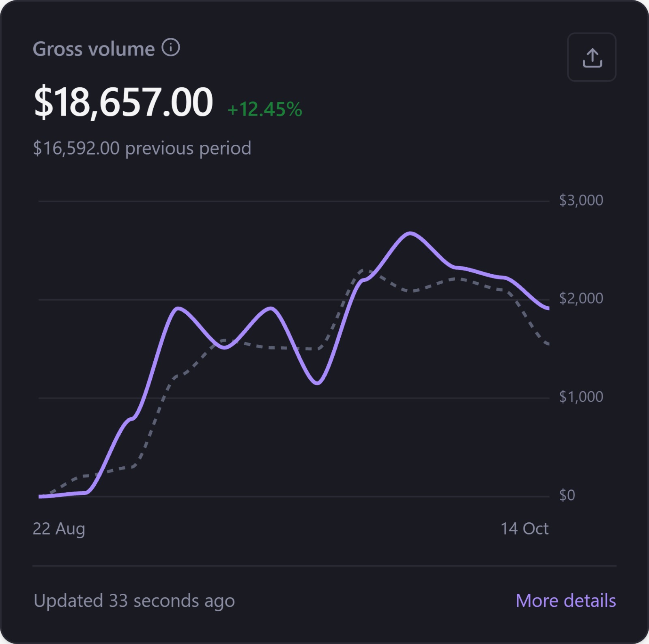649x644 pixels.
Task: Click the $1,000 axis label
Action: coord(581,397)
